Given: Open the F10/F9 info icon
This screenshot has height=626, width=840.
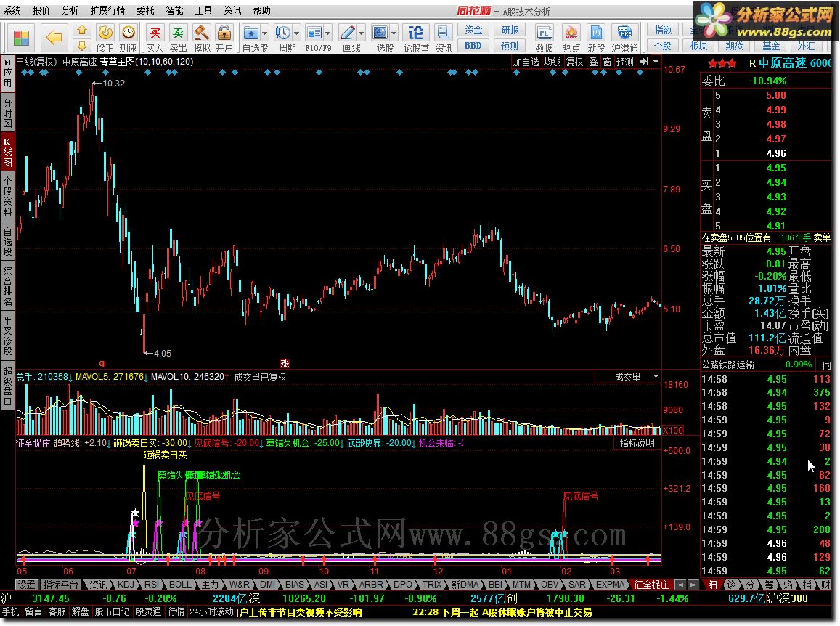Looking at the screenshot, I should (x=314, y=33).
